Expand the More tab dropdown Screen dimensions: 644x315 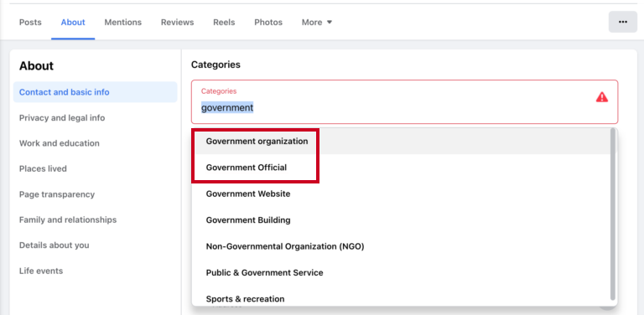click(x=317, y=22)
